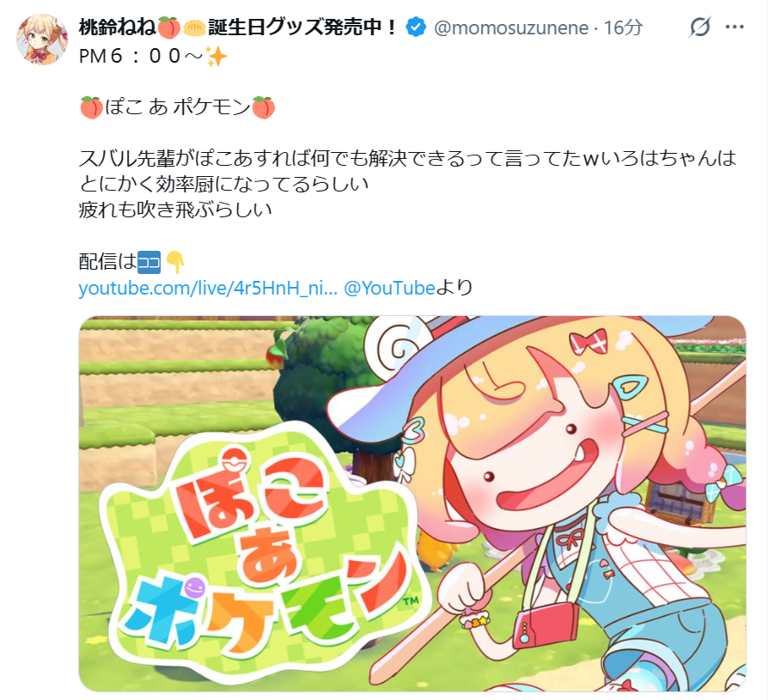Open the @YouTube mention

(x=389, y=288)
